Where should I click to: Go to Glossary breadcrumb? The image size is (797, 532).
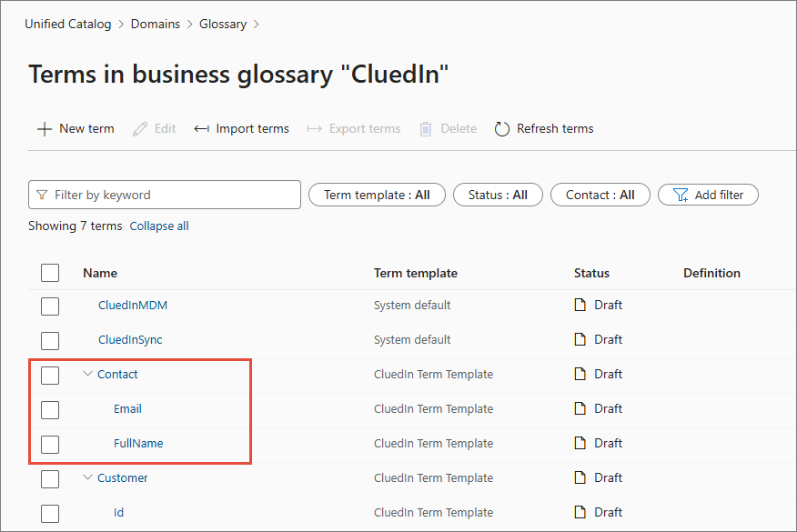click(x=223, y=24)
